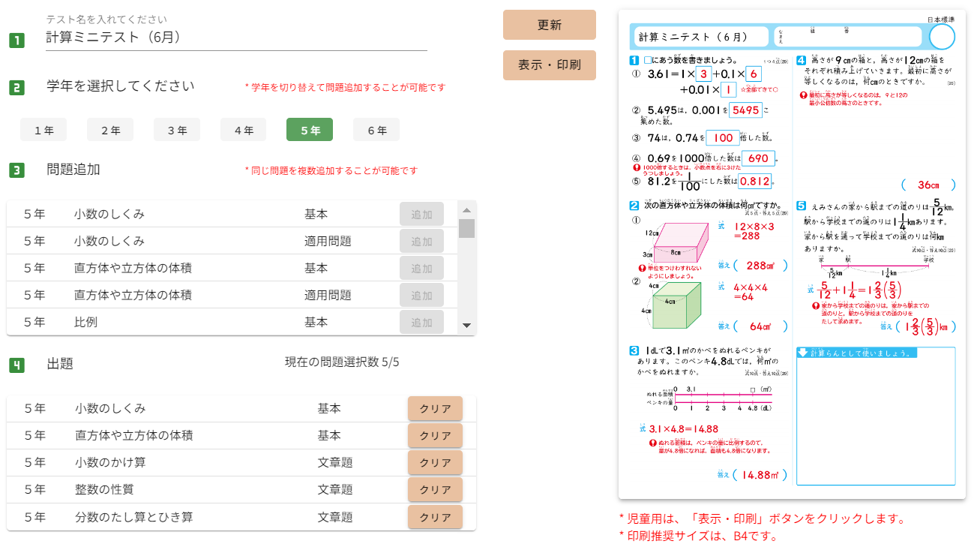This screenshot has height=547, width=980.
Task: Click the blue question 1 number badge in the preview
Action: point(634,60)
